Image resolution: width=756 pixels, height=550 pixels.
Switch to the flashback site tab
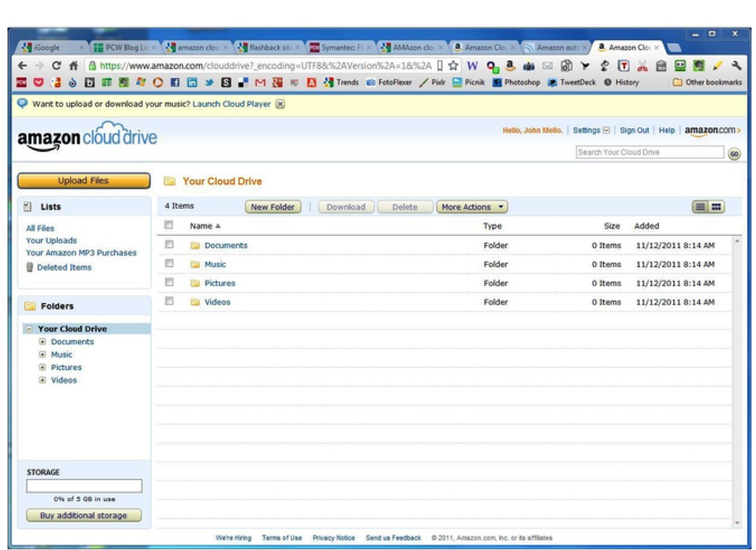268,47
